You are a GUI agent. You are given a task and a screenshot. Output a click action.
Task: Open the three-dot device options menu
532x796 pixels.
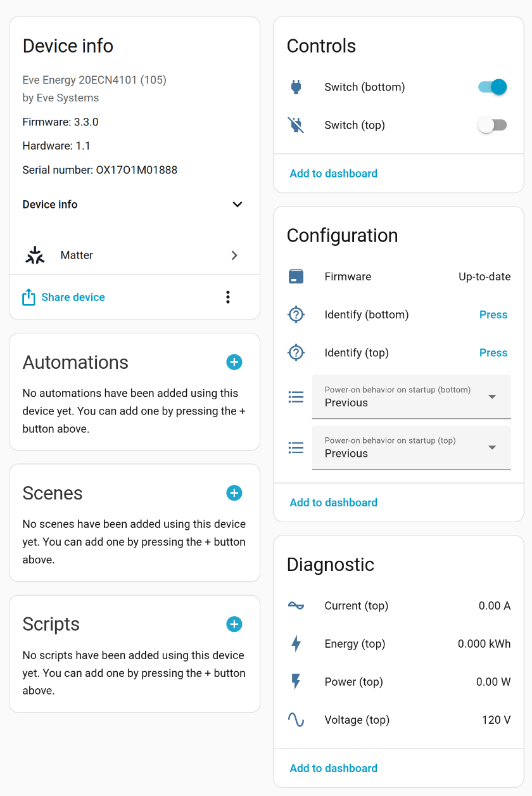point(228,297)
